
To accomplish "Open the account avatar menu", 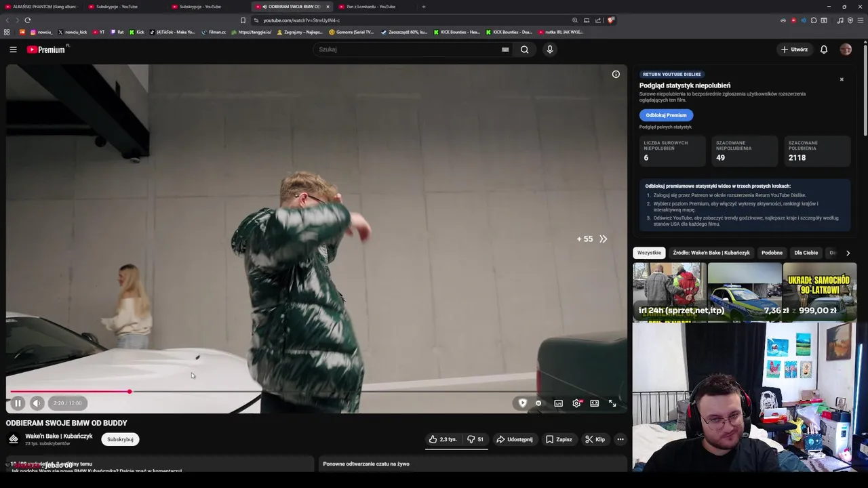I will [x=846, y=49].
